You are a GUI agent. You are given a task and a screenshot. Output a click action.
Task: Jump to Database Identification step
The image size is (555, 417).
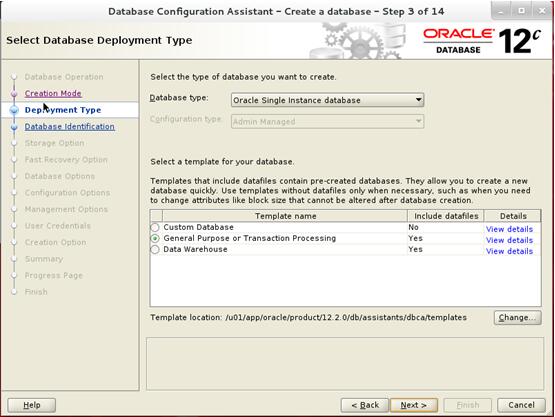tap(69, 127)
